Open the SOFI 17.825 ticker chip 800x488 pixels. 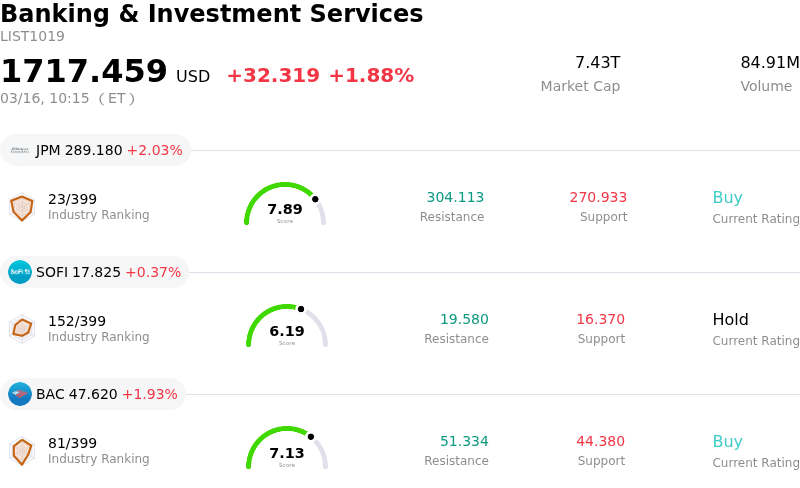96,272
